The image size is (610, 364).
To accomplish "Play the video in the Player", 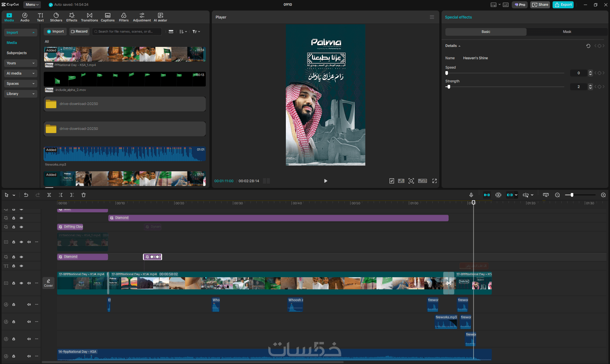I will (325, 181).
